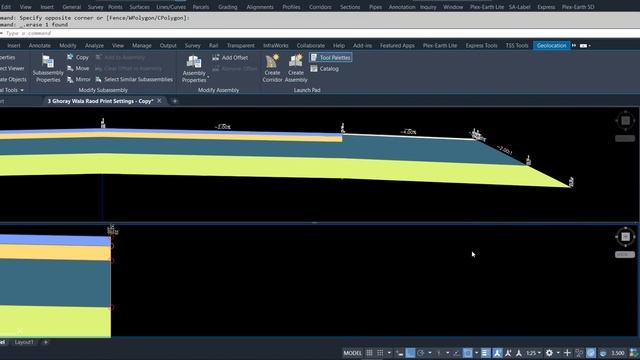Image resolution: width=640 pixels, height=360 pixels.
Task: Launch Create Assembly tool
Action: click(x=296, y=69)
